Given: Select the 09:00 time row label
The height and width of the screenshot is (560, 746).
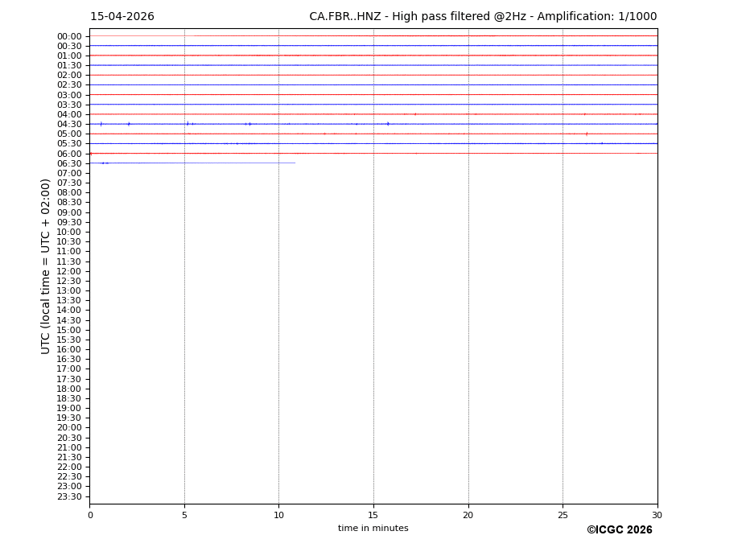Looking at the screenshot, I should [x=69, y=212].
